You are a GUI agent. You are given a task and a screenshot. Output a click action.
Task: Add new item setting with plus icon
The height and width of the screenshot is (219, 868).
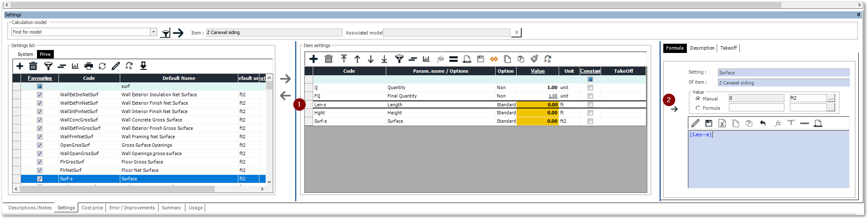(314, 59)
